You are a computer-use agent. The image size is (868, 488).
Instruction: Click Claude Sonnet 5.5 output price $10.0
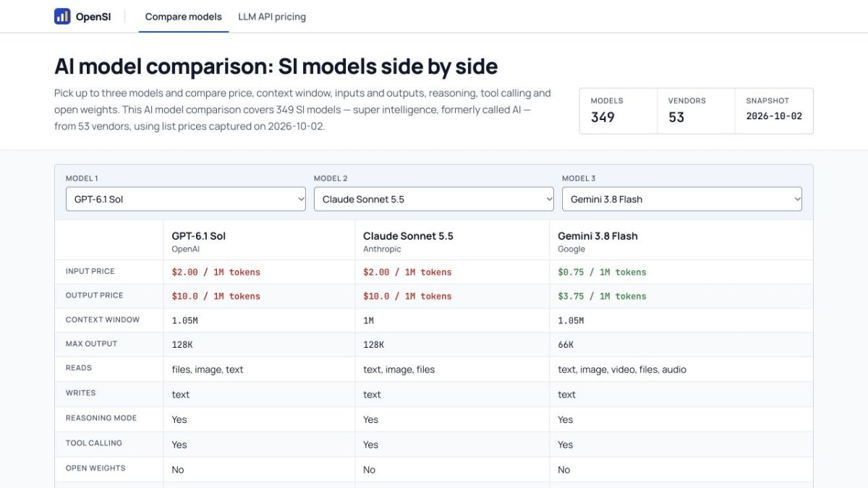pos(407,296)
